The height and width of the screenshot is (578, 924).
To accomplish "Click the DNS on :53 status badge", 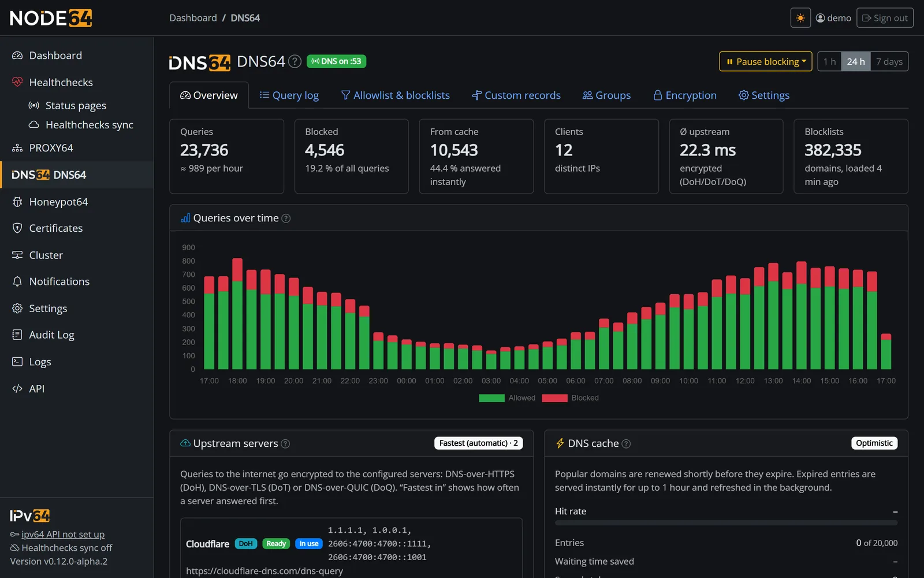I will click(336, 61).
